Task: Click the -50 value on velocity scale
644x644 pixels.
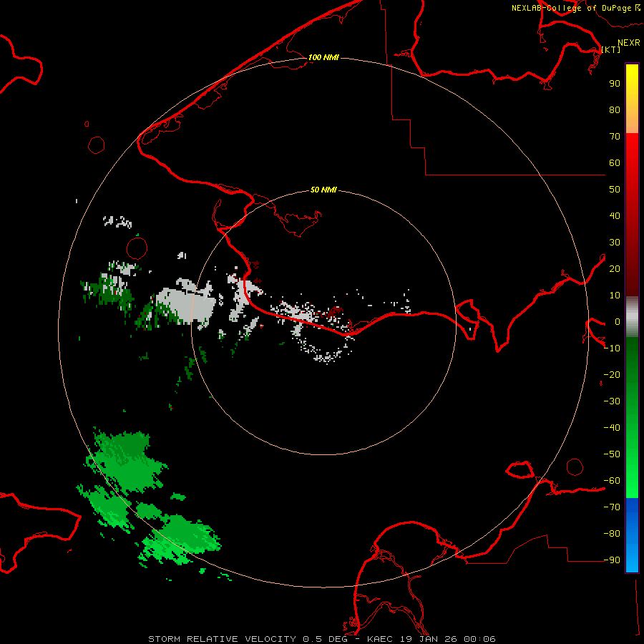Action: [x=612, y=454]
